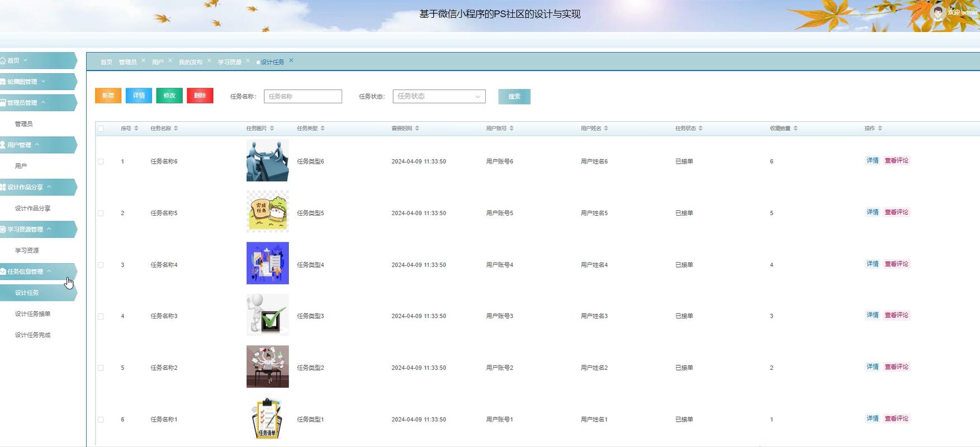980x447 pixels.
Task: Switch to the 学习资源 tab
Action: tap(229, 62)
